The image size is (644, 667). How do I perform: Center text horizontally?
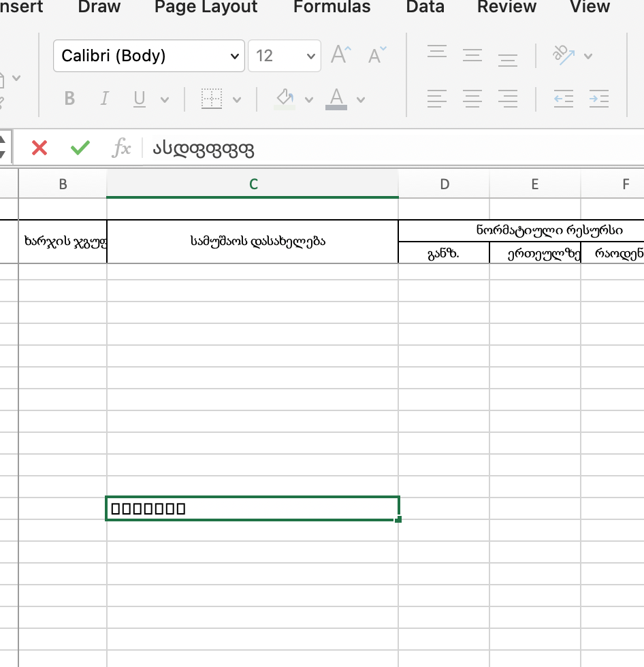(x=472, y=99)
